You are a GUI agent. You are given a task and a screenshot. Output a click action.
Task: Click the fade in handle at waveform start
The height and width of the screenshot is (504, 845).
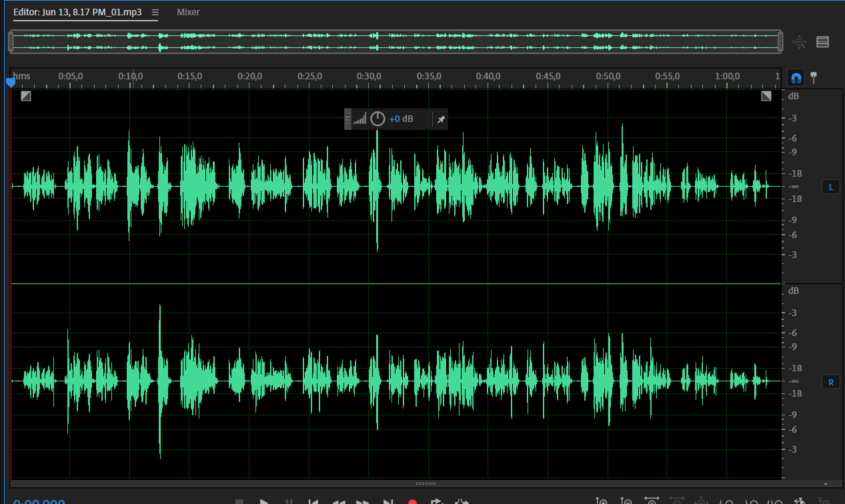[x=25, y=96]
